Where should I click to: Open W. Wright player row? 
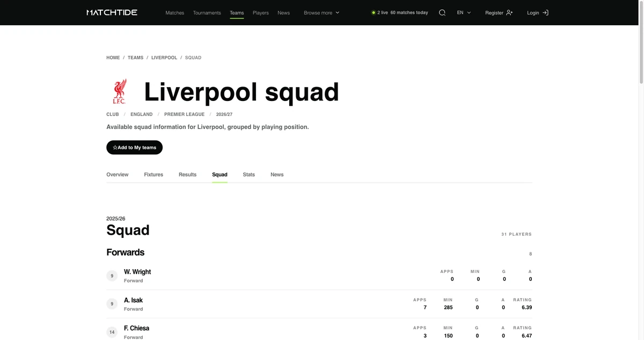(319, 276)
